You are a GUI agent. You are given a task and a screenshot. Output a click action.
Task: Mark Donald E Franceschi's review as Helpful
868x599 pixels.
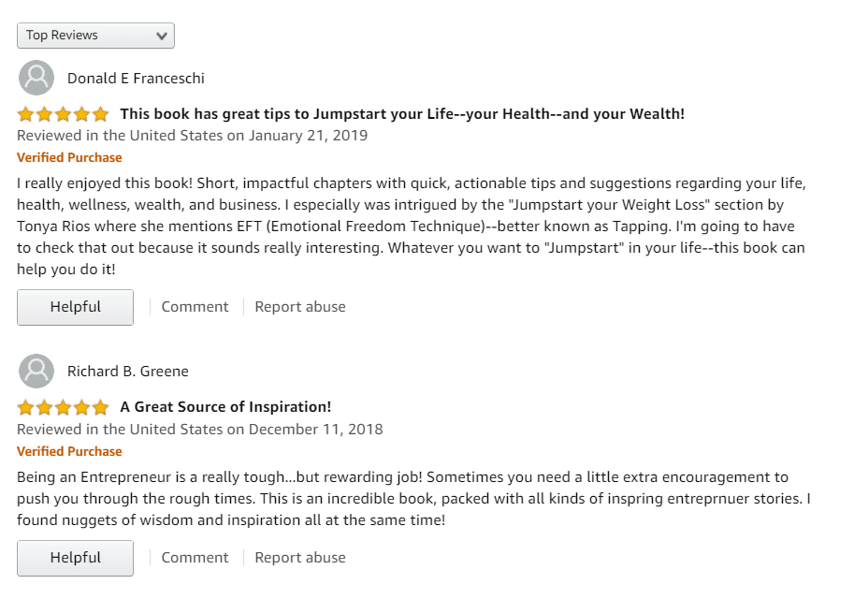click(75, 307)
